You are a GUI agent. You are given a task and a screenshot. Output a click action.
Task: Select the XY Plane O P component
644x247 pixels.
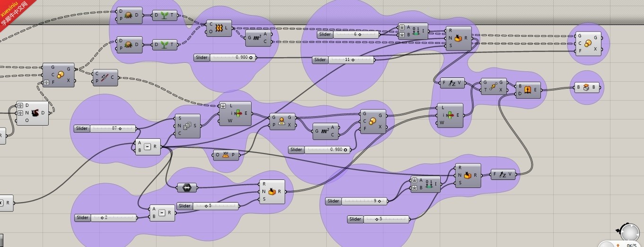pyautogui.click(x=226, y=155)
